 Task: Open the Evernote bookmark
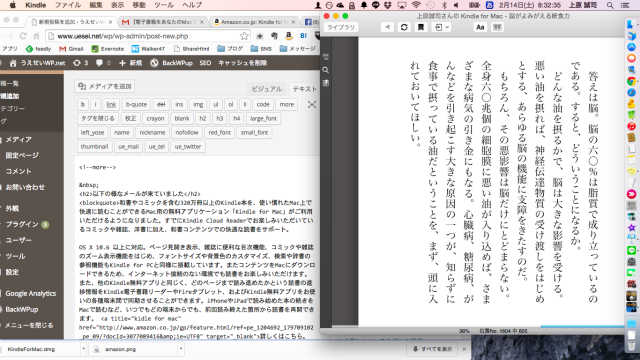click(107, 49)
